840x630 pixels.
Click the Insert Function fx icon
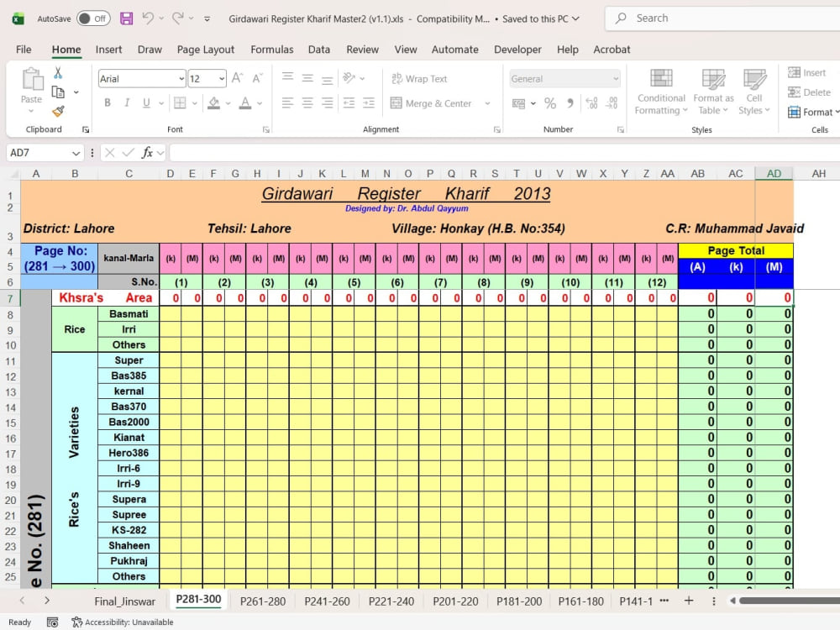pyautogui.click(x=147, y=153)
